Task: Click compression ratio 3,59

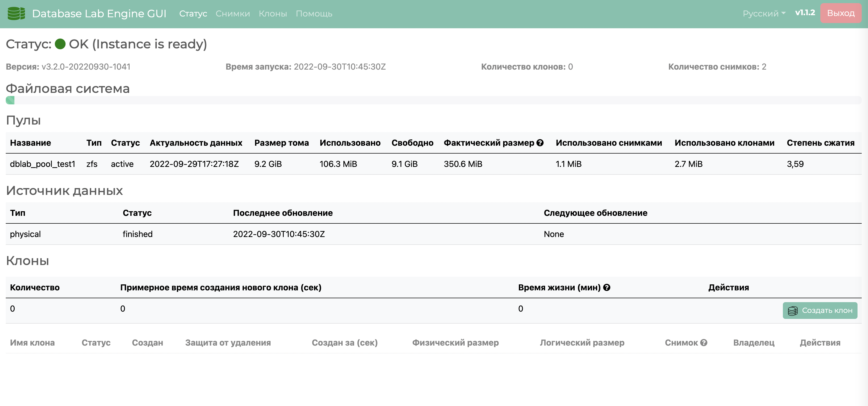Action: (x=795, y=164)
